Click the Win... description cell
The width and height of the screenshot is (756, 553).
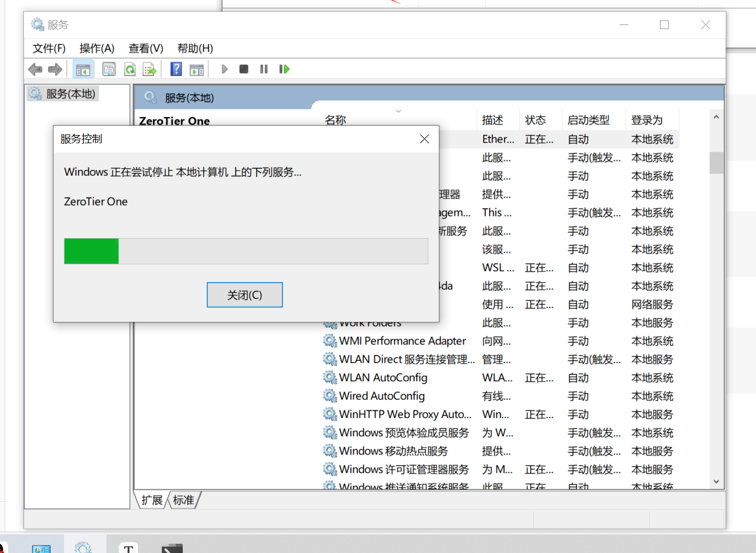point(496,414)
